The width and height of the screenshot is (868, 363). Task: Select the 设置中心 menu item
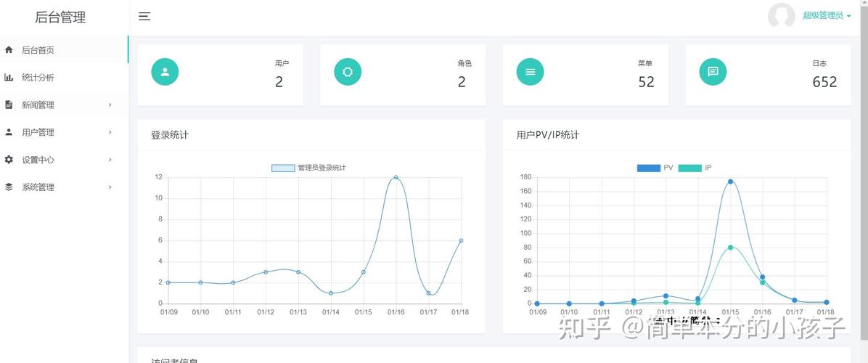tap(64, 160)
